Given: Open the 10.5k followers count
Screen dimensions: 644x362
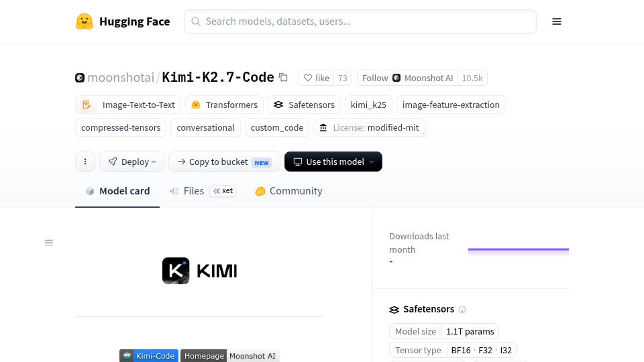Looking at the screenshot, I should coord(472,78).
